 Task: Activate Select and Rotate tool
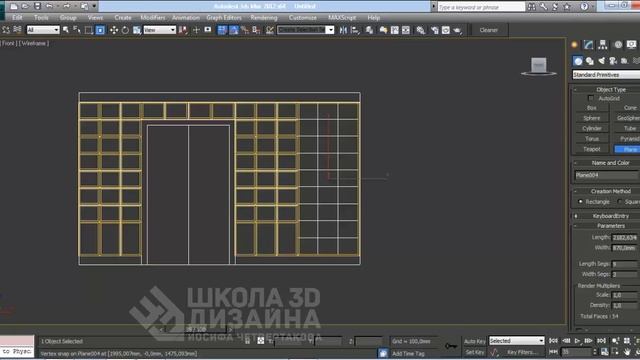tap(125, 30)
